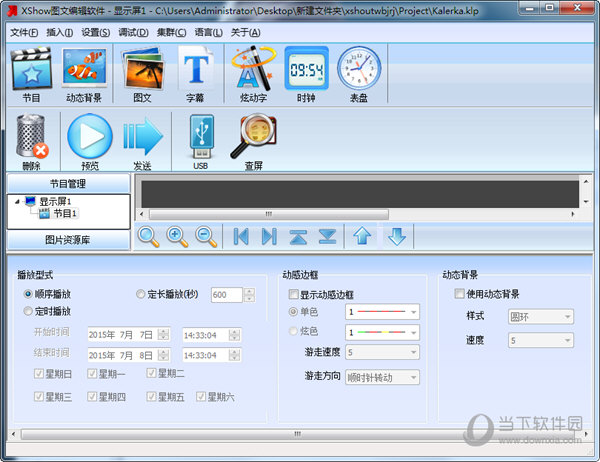The image size is (600, 462).
Task: Click the 查屏 search screen icon
Action: 253,138
